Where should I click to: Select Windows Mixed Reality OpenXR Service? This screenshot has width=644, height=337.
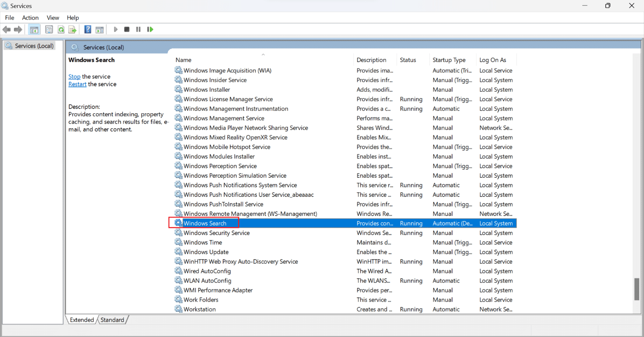coord(345,137)
